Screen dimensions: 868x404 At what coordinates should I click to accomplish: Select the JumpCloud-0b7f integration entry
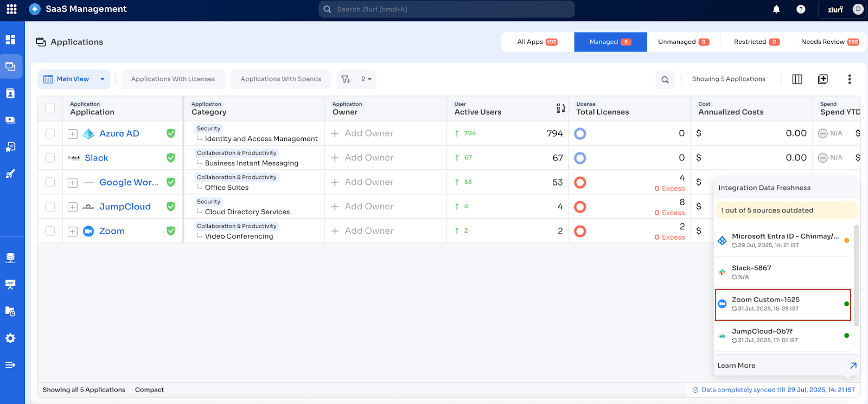783,336
